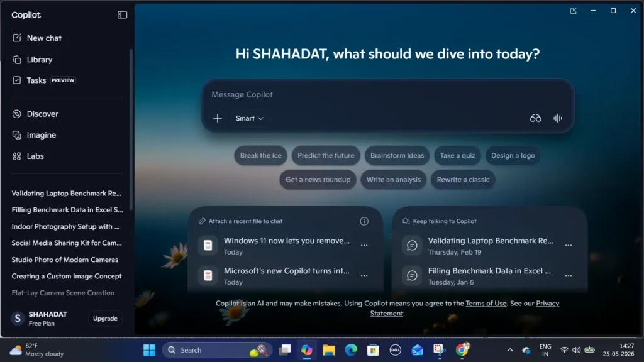
Task: Select the Write an analysis chip
Action: [x=393, y=180]
